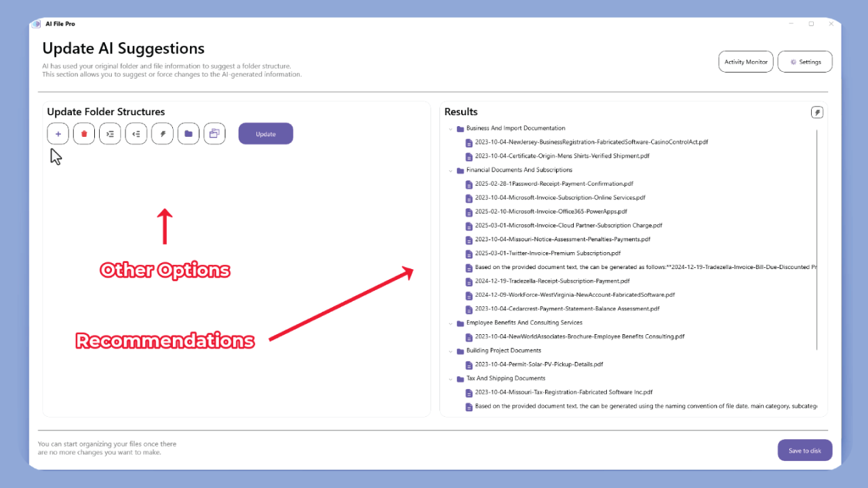Click the plus add folder button

[x=58, y=134]
